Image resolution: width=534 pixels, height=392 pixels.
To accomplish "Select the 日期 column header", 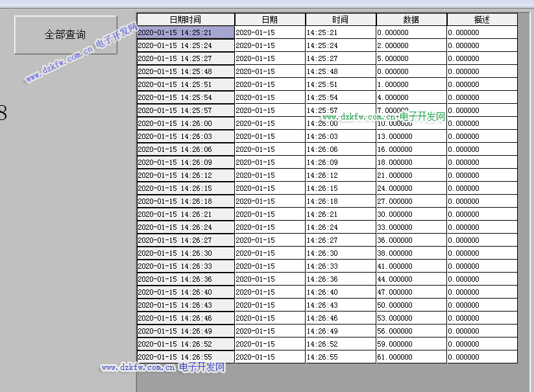I will click(270, 19).
